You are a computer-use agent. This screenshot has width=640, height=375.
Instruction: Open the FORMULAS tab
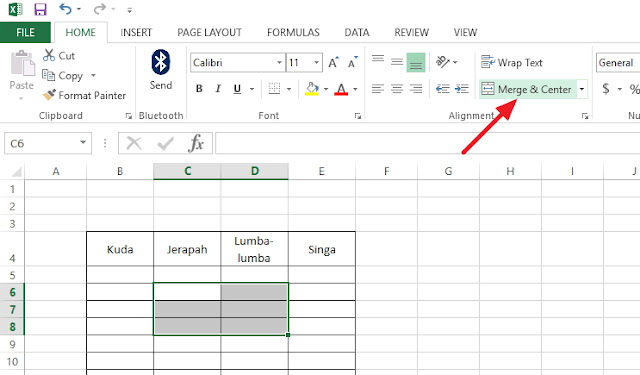293,32
